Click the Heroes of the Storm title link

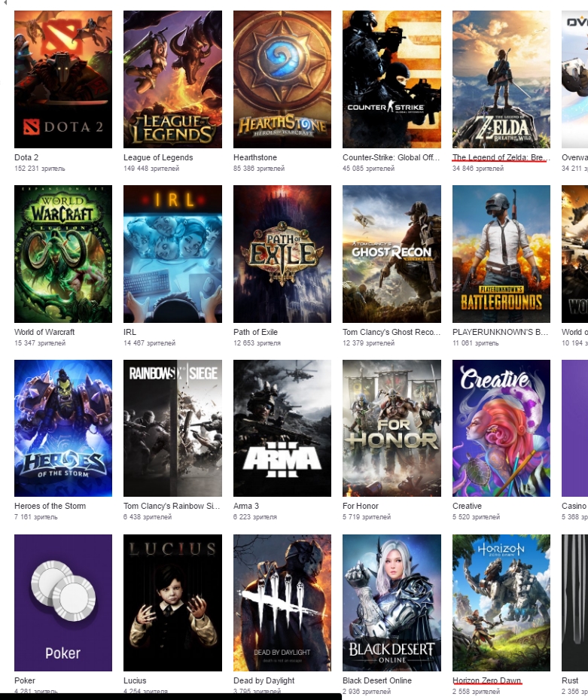coord(50,506)
